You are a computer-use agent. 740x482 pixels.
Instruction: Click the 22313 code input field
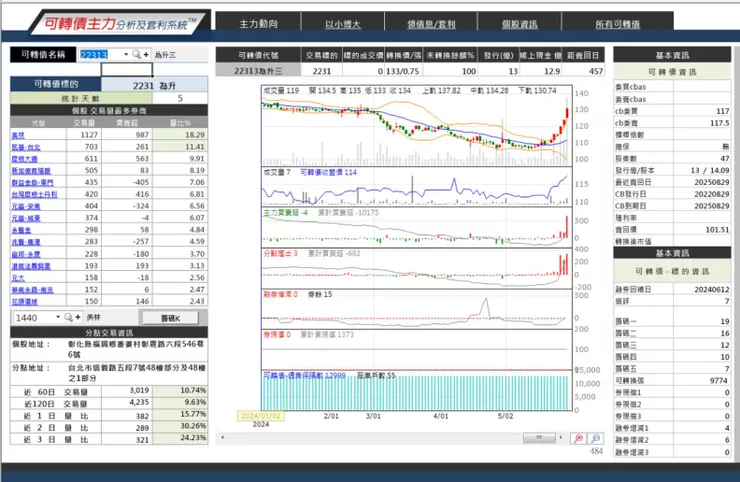[100, 54]
